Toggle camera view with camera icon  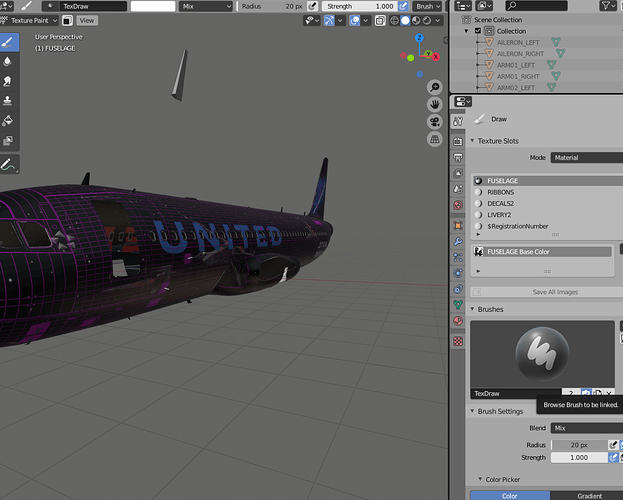pyautogui.click(x=435, y=122)
